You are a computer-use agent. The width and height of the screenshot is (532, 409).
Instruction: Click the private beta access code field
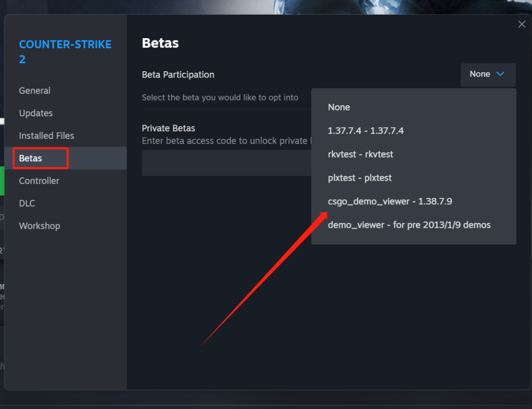tap(226, 163)
